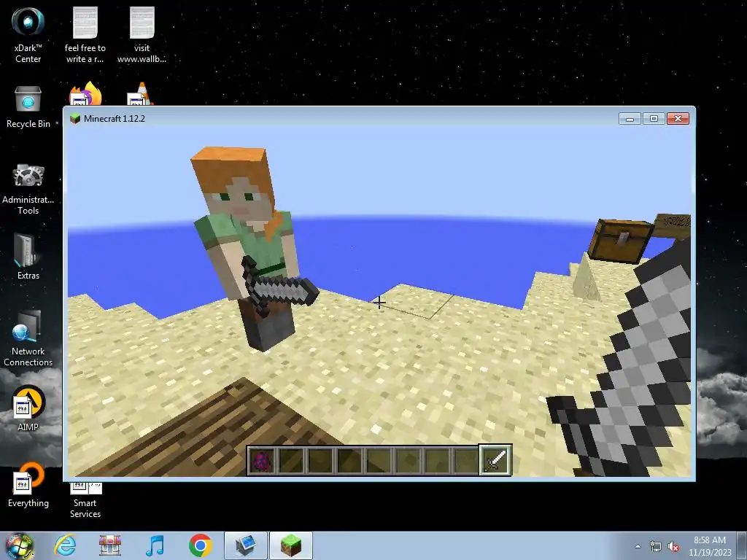
Task: Minimize the Minecraft 1.12.2 window
Action: pos(630,119)
